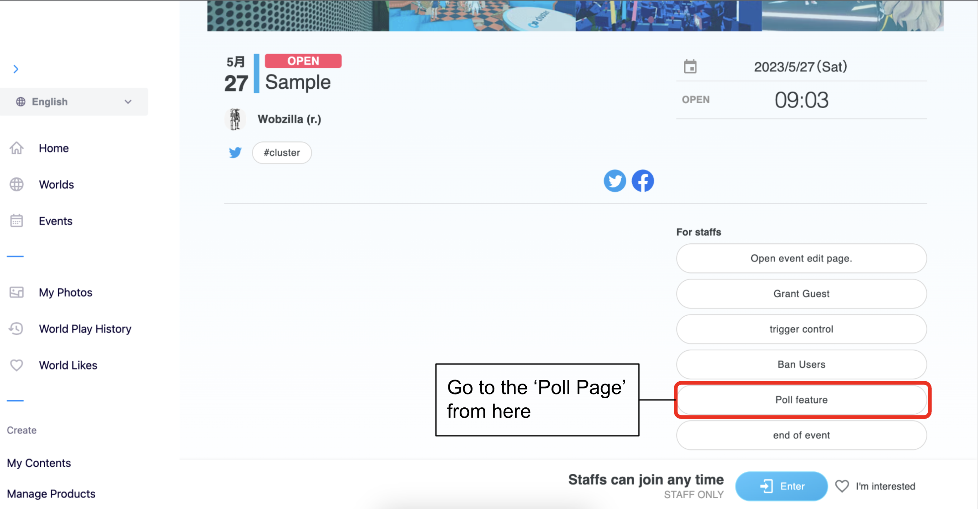Click small Twitter bird beside #cluster
The height and width of the screenshot is (509, 980).
[x=235, y=153]
